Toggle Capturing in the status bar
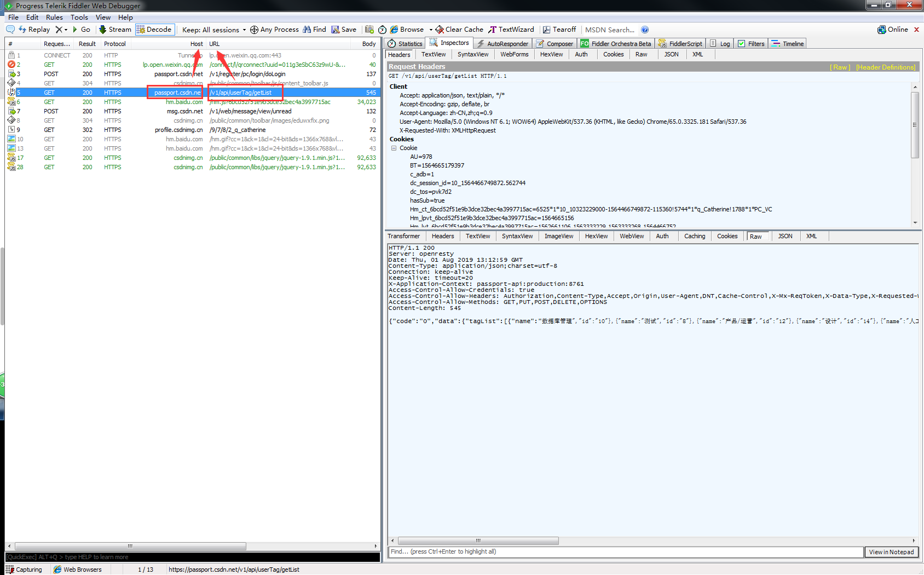Viewport: 924px width, 575px height. tap(24, 570)
